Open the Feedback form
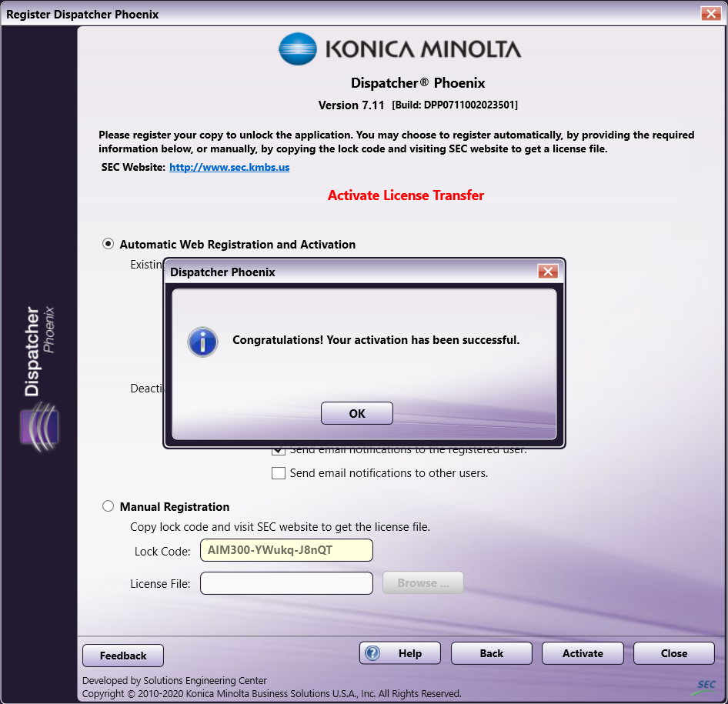The height and width of the screenshot is (704, 728). tap(123, 656)
